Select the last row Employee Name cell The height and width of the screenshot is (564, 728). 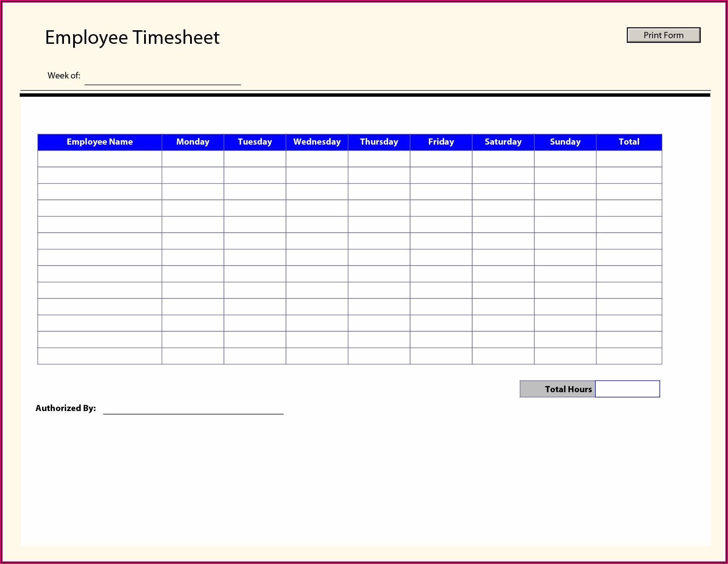99,356
